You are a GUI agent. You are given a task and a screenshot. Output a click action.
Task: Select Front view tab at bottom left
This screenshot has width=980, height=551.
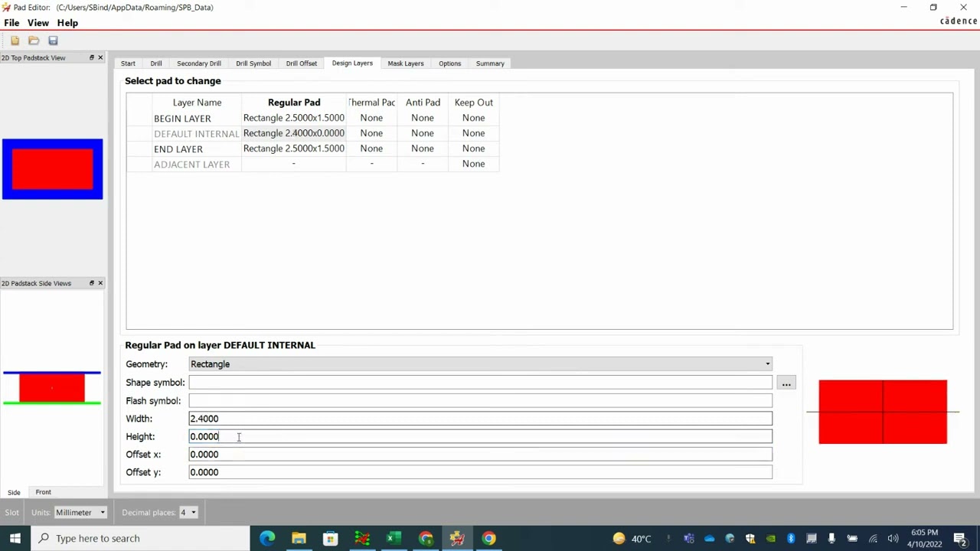point(44,492)
